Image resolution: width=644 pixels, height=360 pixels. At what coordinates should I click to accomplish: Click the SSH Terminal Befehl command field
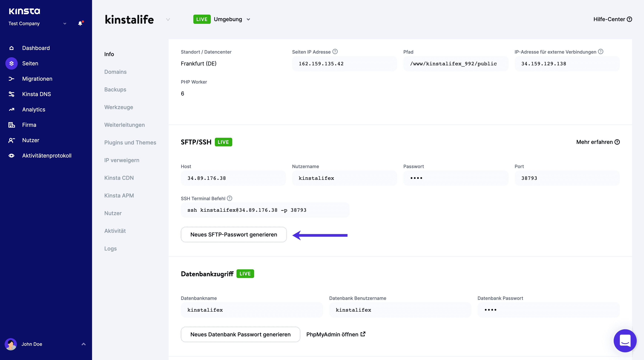(265, 210)
